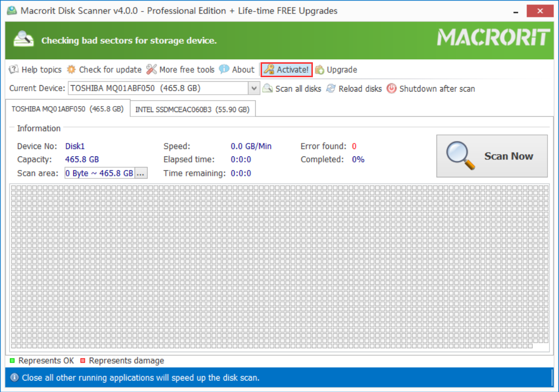Click the Scan area range field

(x=100, y=173)
